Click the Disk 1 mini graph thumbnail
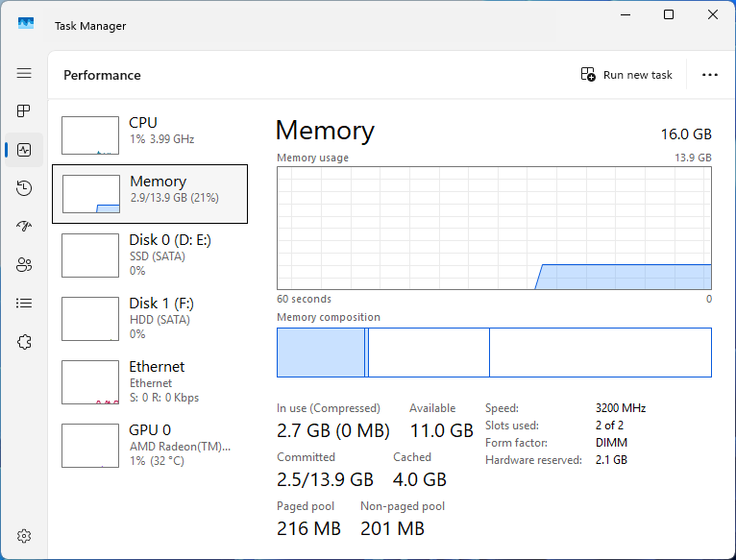The width and height of the screenshot is (736, 560). point(90,319)
